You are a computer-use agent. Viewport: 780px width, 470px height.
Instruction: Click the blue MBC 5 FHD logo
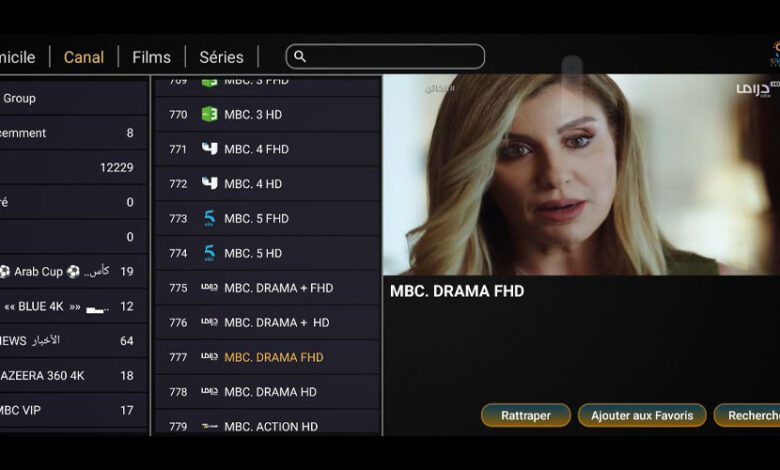click(209, 218)
